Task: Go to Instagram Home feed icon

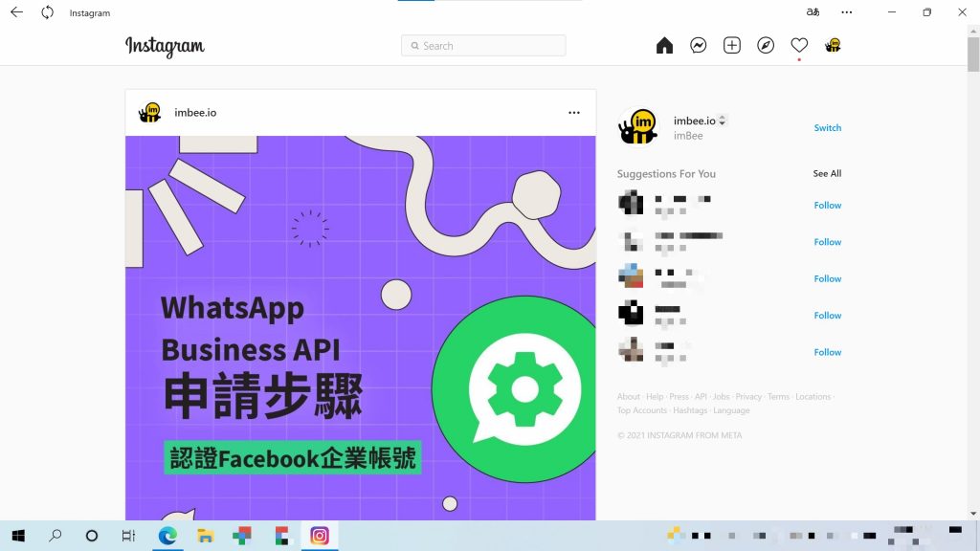Action: [x=664, y=46]
